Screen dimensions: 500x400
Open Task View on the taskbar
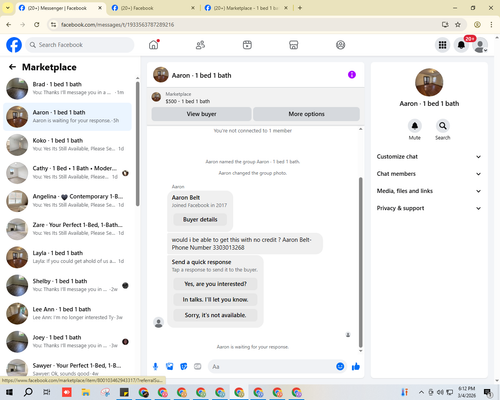point(47,392)
